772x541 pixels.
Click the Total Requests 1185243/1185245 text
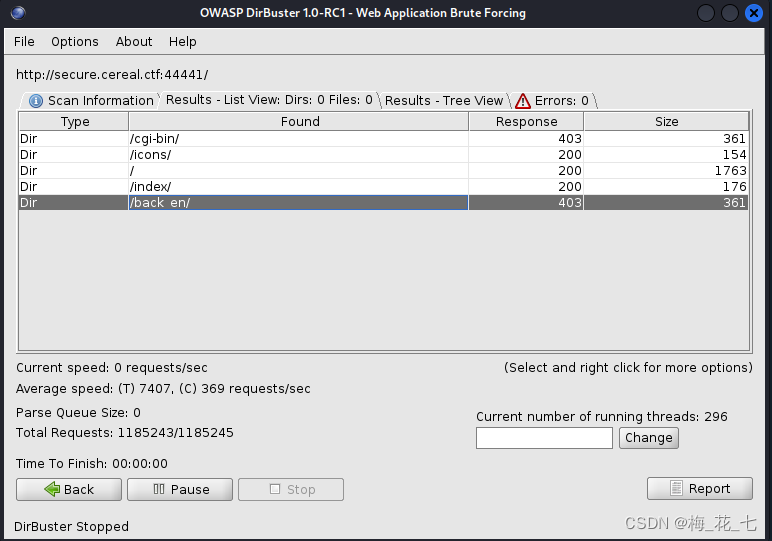pyautogui.click(x=125, y=433)
